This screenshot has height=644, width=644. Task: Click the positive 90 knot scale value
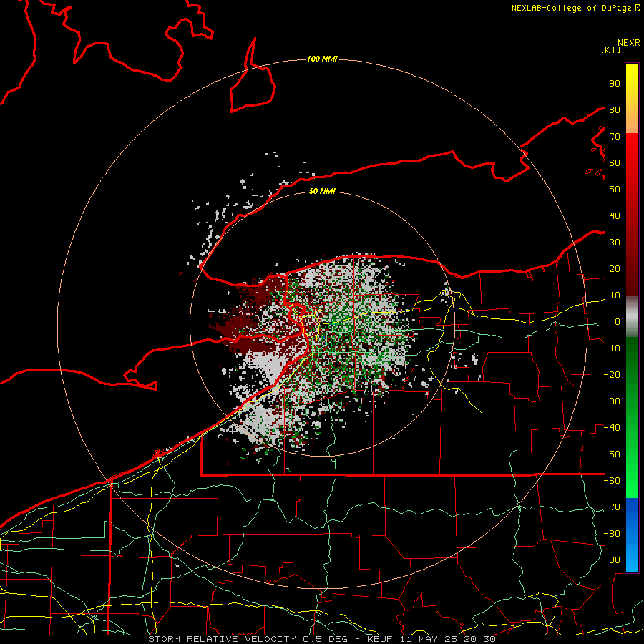[615, 84]
